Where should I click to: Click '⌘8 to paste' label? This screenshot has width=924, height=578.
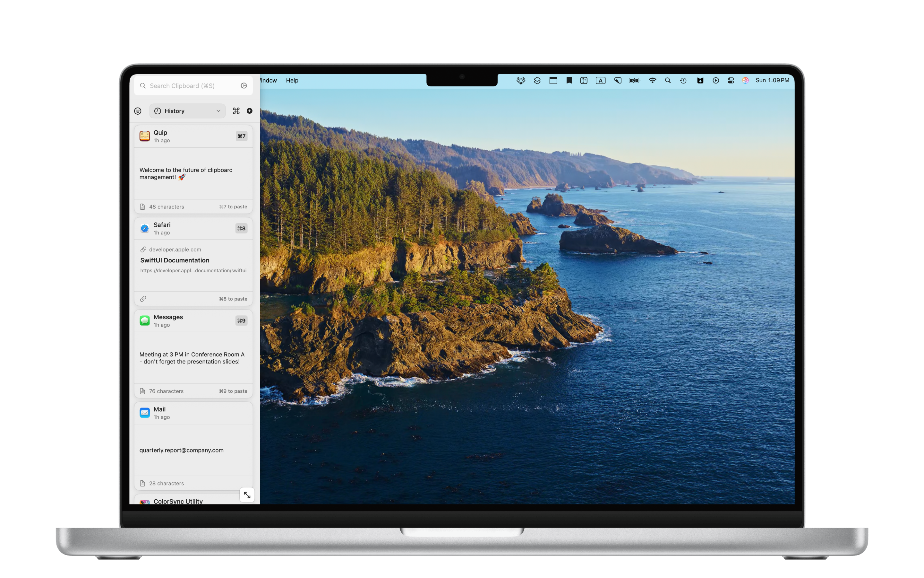coord(233,299)
